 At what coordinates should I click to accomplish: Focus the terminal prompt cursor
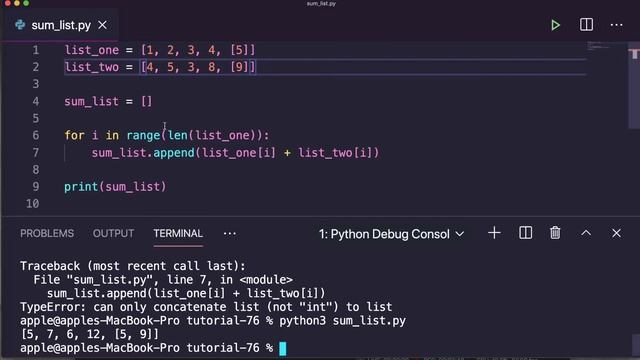point(282,349)
